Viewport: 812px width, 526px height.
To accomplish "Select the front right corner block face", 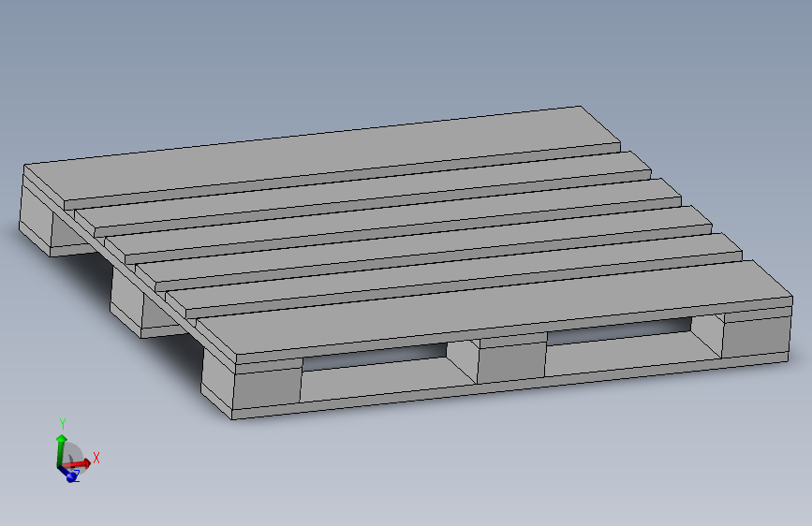I will [757, 339].
